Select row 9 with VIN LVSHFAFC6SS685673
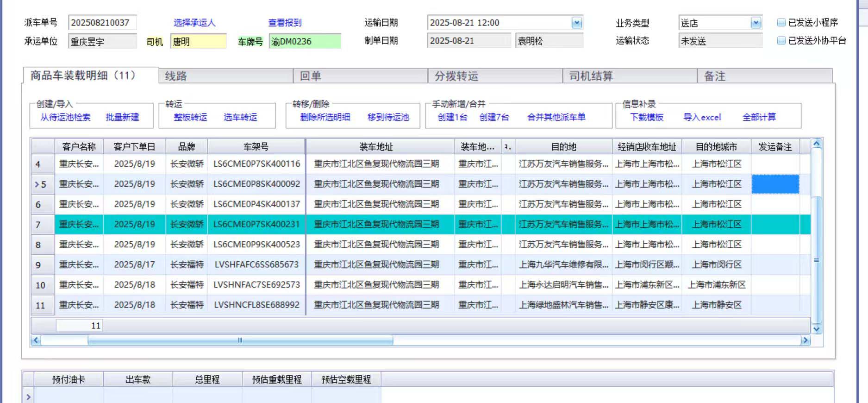The image size is (868, 403). (x=256, y=264)
